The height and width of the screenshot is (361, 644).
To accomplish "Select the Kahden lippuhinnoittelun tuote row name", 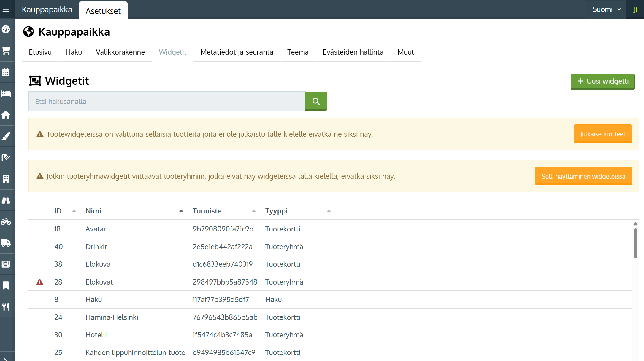I will 135,352.
